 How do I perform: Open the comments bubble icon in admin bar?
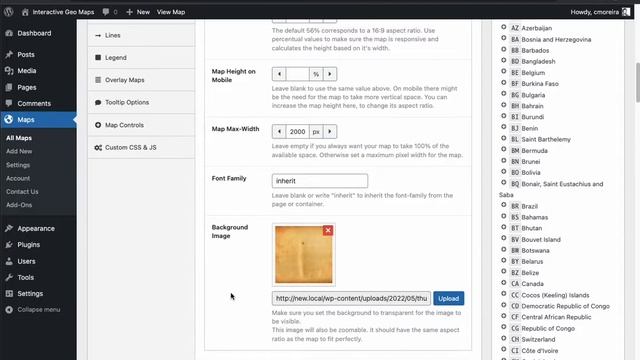click(x=106, y=12)
